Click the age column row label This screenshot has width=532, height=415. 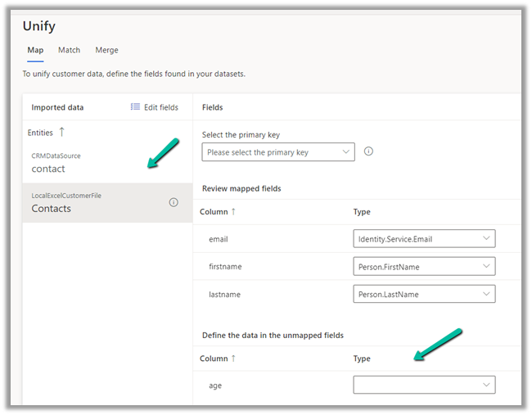point(216,385)
